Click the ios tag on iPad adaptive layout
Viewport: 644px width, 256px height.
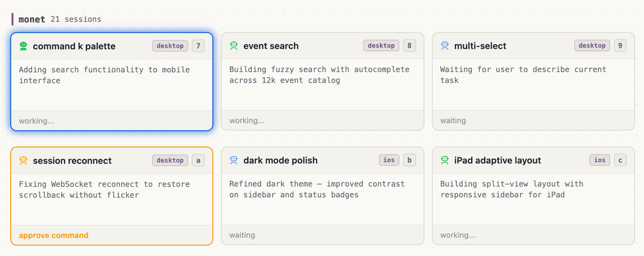click(600, 160)
